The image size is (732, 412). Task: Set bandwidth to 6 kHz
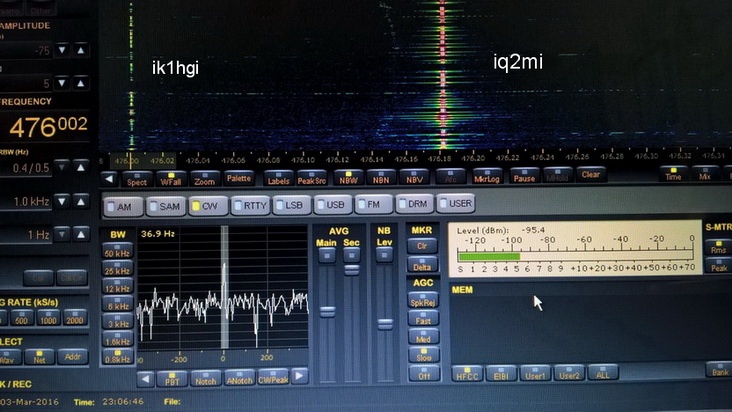click(117, 304)
